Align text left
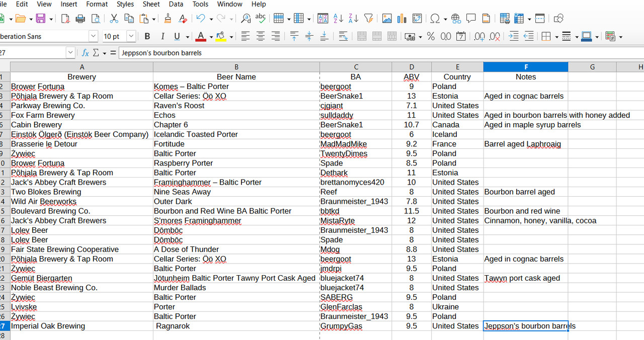Screen dimensions: 644x340 point(246,36)
